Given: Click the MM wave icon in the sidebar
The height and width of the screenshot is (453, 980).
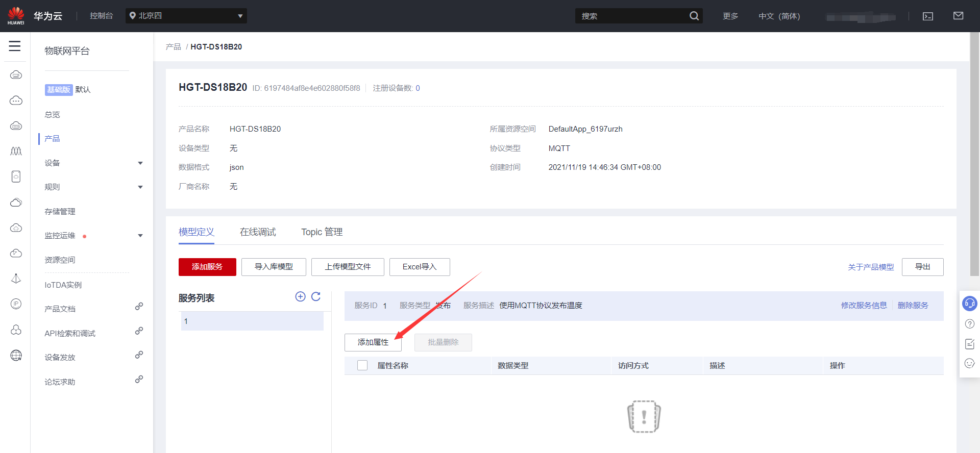Looking at the screenshot, I should [16, 151].
